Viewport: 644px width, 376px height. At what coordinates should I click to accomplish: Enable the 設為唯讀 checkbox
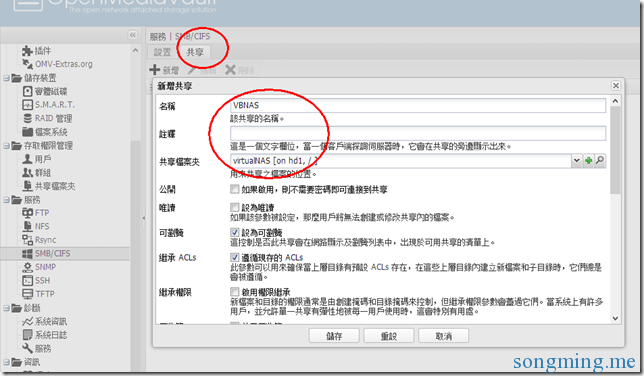(234, 207)
